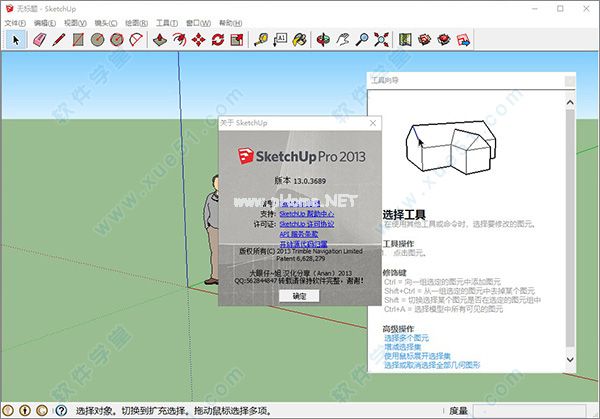Pick the pink Eraser tool
The image size is (600, 419).
(x=39, y=40)
